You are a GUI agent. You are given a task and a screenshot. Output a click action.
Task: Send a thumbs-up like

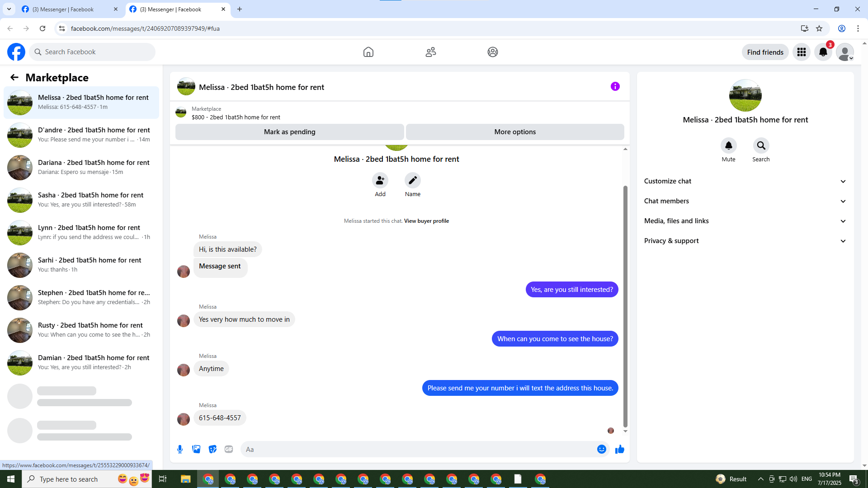pyautogui.click(x=620, y=449)
